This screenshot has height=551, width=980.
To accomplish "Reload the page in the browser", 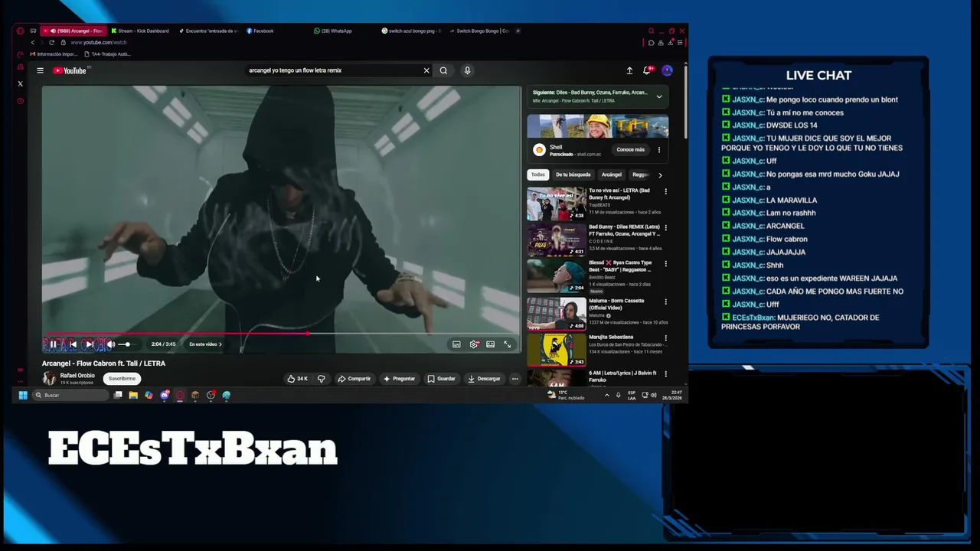I will [51, 42].
